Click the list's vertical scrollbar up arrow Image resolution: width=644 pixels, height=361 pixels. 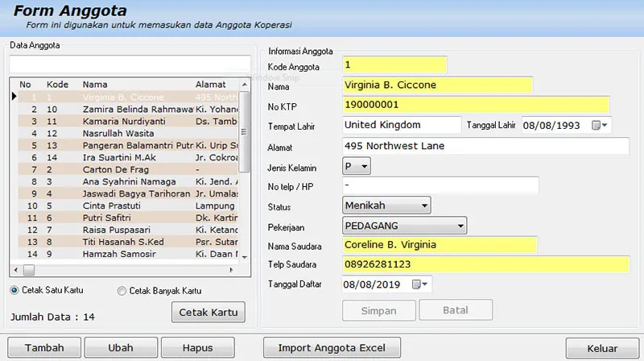point(245,85)
